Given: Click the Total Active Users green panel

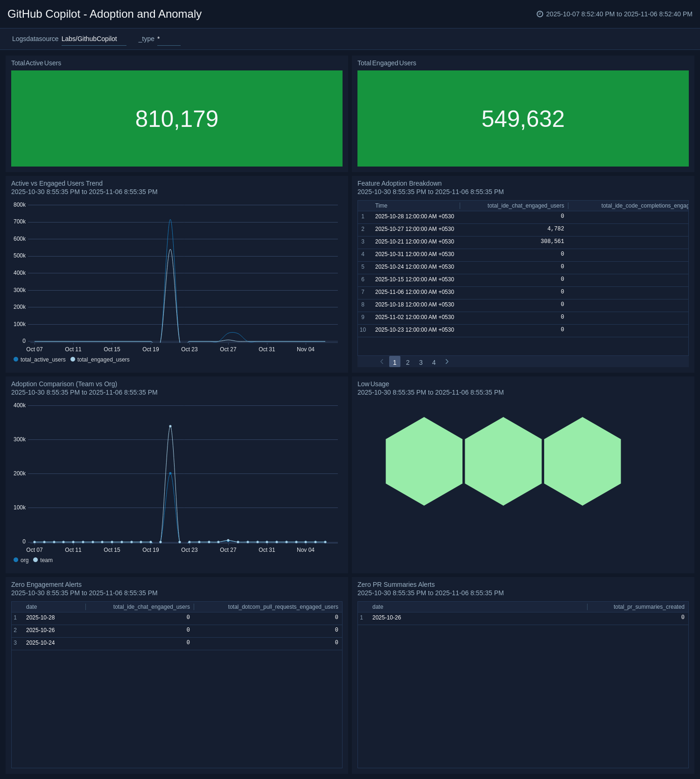Looking at the screenshot, I should pyautogui.click(x=177, y=118).
